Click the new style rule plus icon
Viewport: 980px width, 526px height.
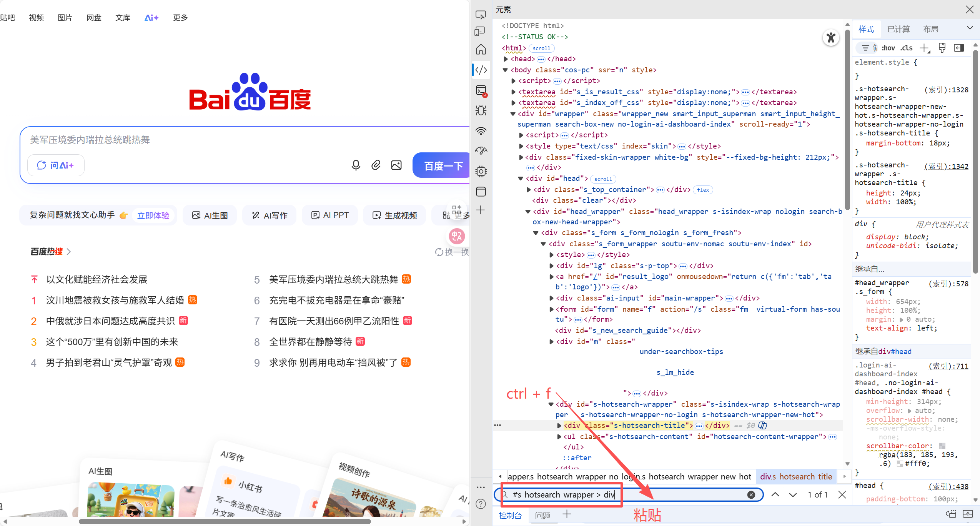click(x=924, y=48)
